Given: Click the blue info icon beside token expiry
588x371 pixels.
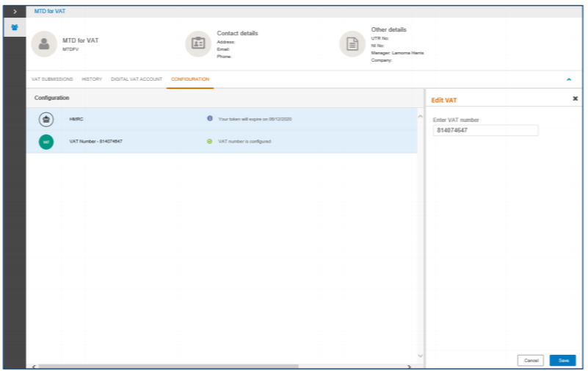Looking at the screenshot, I should (x=210, y=118).
